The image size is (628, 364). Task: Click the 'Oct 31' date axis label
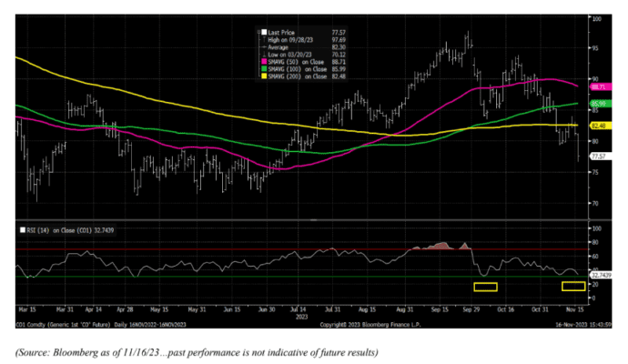pos(540,309)
